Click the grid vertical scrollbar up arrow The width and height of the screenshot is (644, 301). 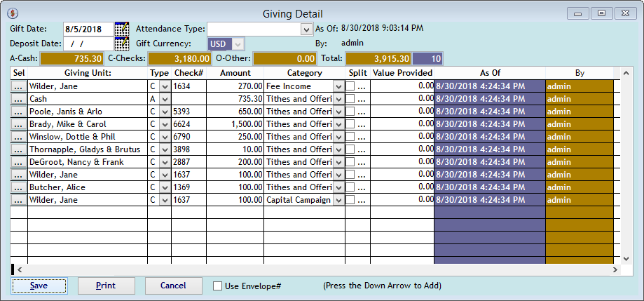[x=626, y=73]
